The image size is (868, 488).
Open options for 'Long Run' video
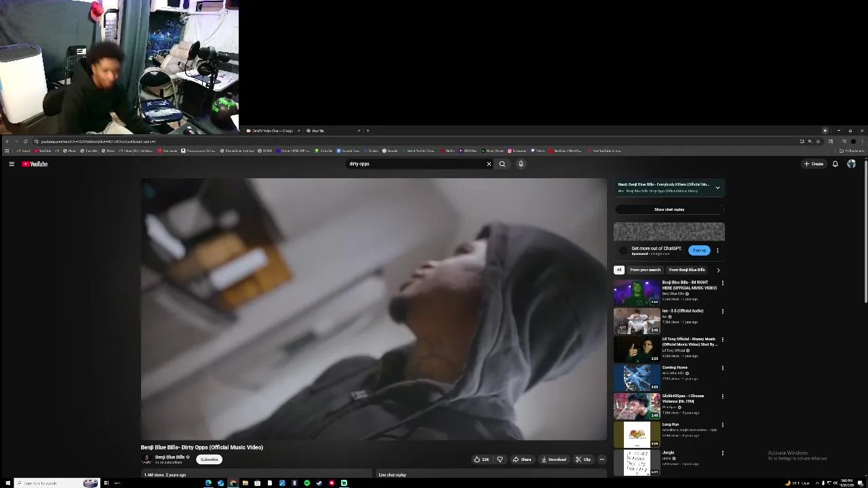(x=722, y=425)
